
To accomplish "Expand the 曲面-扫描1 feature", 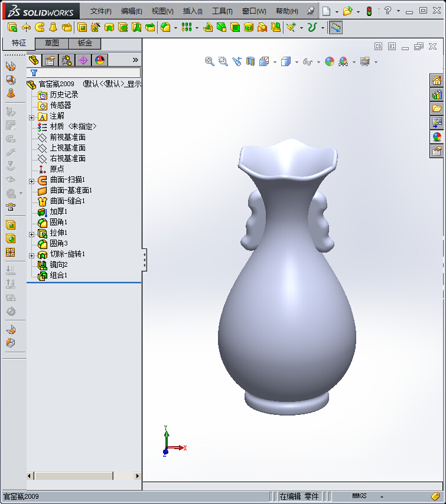I will [x=31, y=181].
